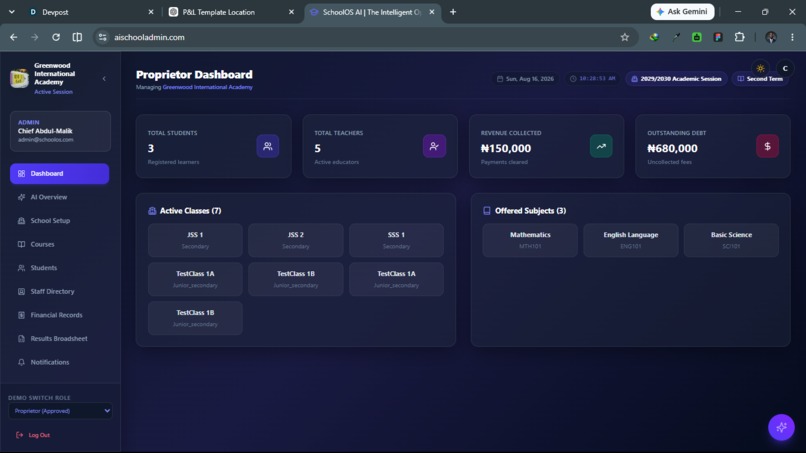Click Total Teachers person icon
The width and height of the screenshot is (806, 453).
[x=434, y=147]
